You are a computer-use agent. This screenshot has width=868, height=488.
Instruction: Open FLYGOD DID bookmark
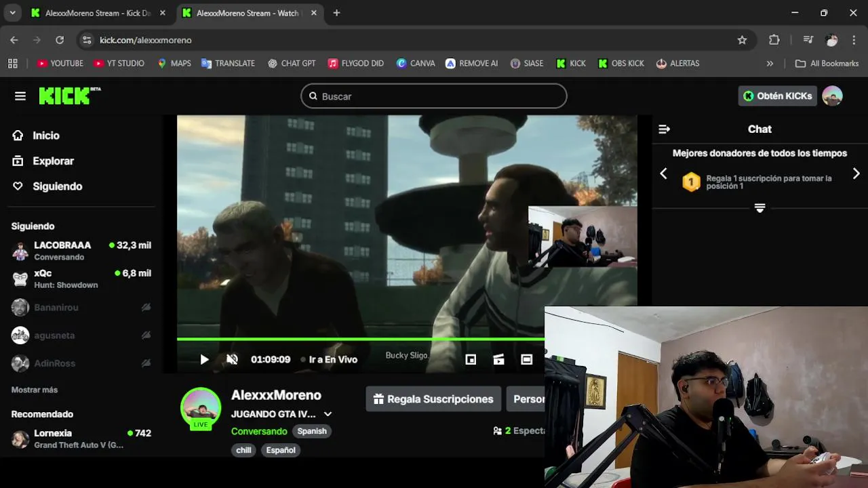[356, 63]
